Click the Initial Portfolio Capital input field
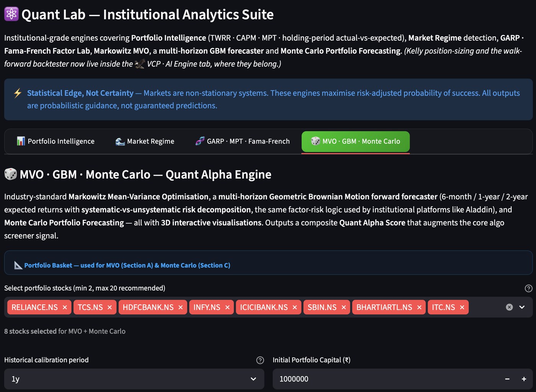 386,379
